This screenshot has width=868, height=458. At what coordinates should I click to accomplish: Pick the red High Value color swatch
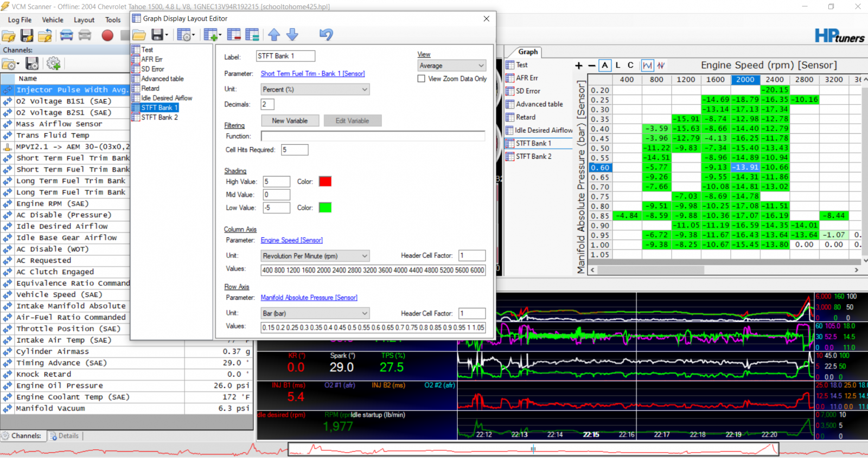click(325, 182)
